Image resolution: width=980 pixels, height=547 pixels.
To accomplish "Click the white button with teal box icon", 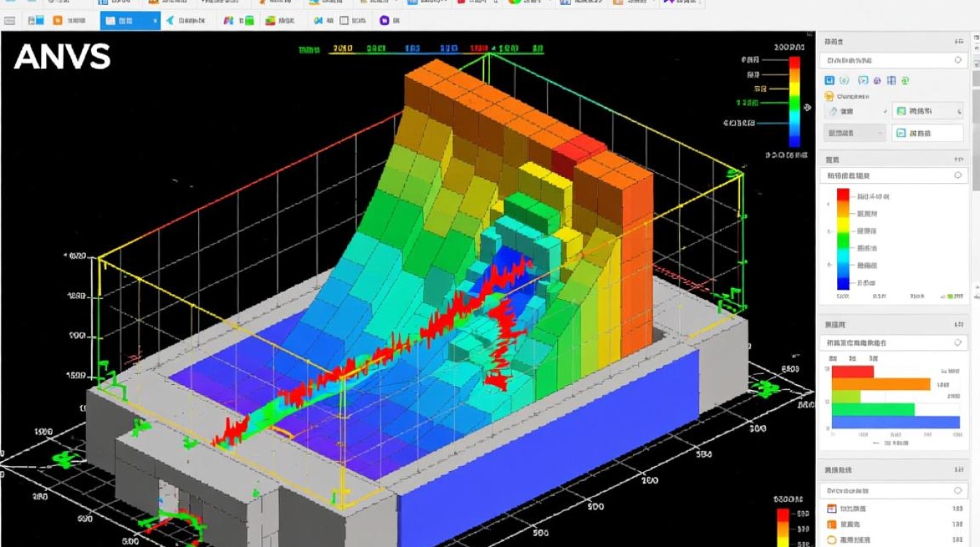I will click(x=927, y=133).
